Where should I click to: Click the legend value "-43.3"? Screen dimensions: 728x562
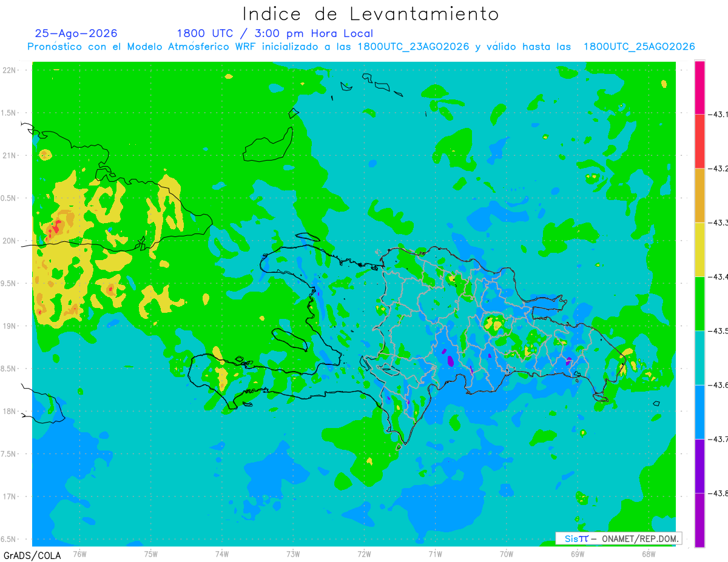718,222
